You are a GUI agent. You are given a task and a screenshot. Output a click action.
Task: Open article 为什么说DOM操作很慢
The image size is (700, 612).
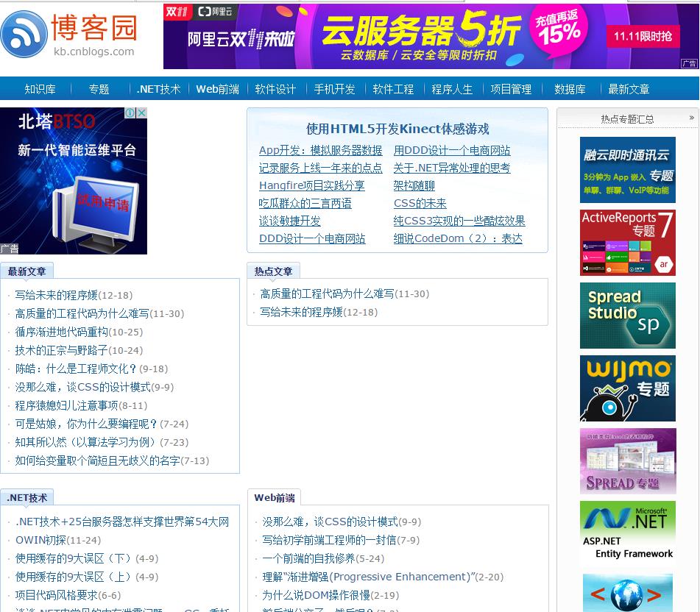pyautogui.click(x=316, y=595)
